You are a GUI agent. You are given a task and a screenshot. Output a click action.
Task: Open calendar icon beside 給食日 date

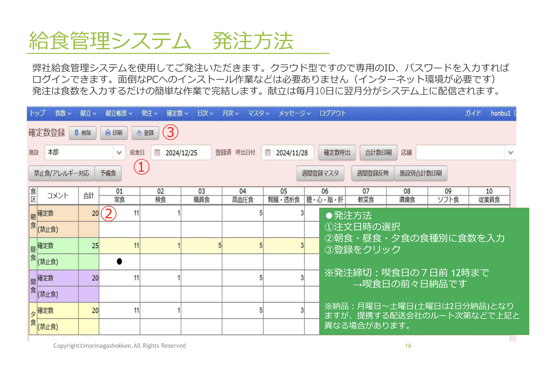pos(157,153)
